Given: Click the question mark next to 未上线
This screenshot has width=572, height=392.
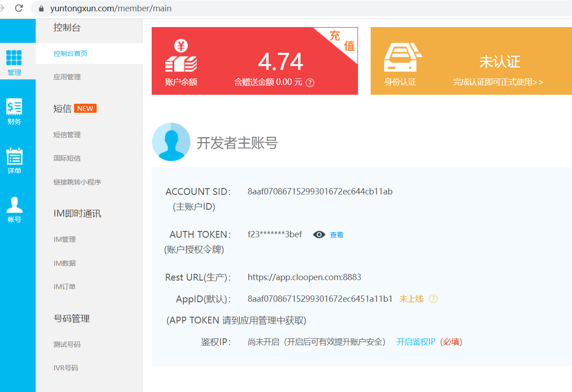Looking at the screenshot, I should point(433,299).
